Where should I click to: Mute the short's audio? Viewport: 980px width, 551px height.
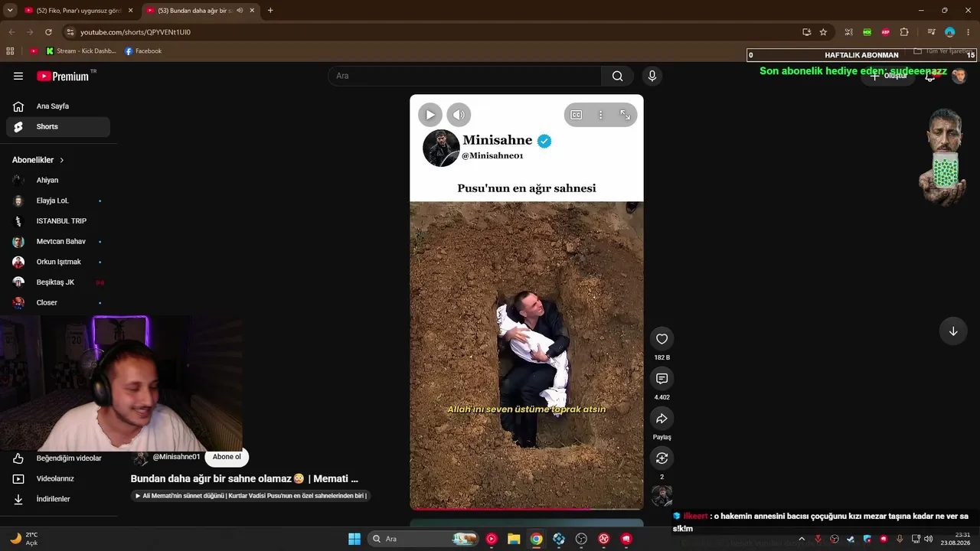tap(459, 115)
